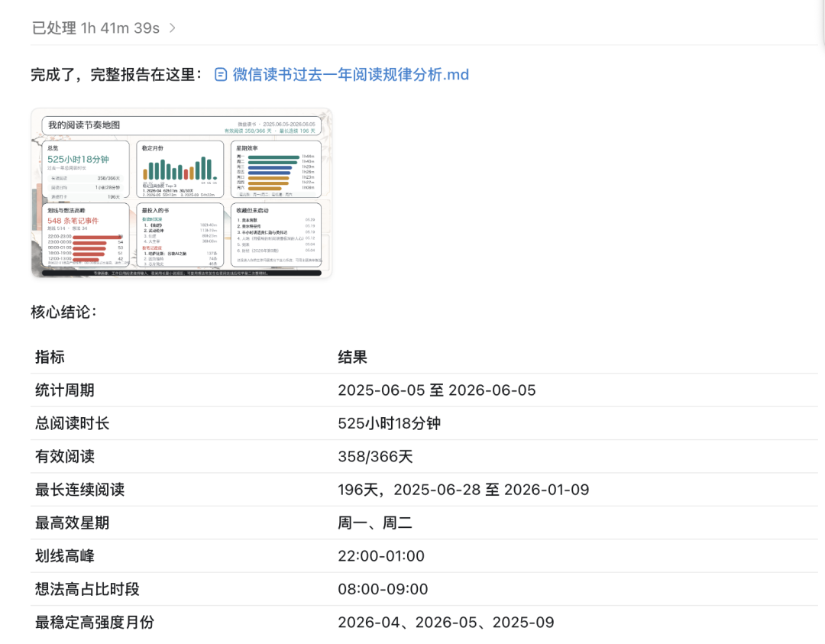This screenshot has height=644, width=825.
Task: Click the 结果 table column header
Action: pyautogui.click(x=352, y=358)
